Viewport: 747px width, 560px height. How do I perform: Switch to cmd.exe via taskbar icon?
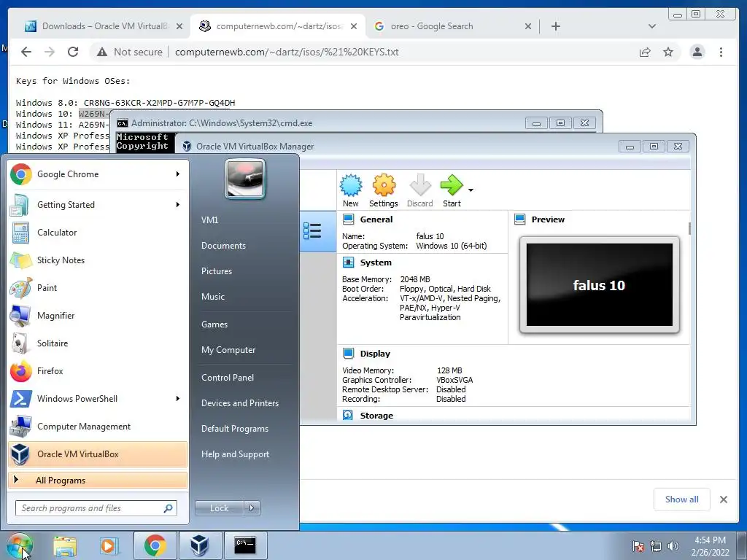pyautogui.click(x=245, y=545)
